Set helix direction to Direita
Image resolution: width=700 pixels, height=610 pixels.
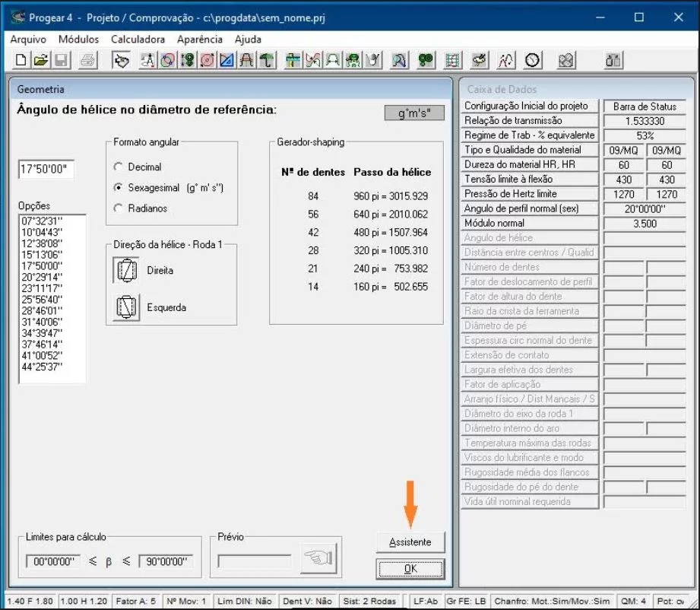click(126, 270)
